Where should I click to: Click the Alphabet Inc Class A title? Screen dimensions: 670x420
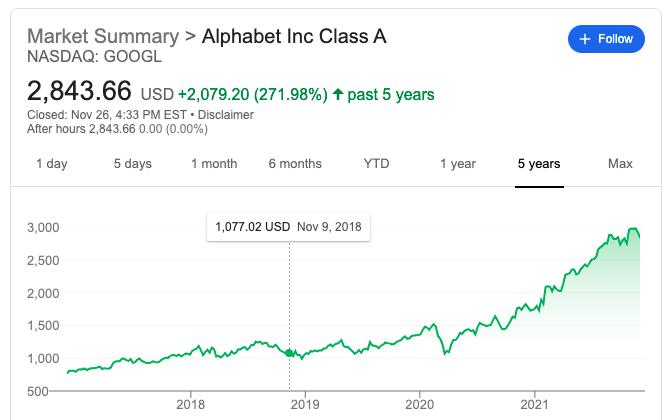point(294,37)
